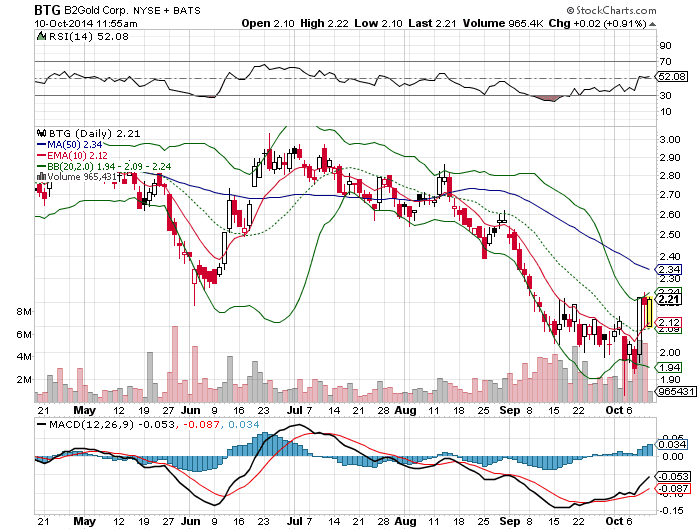Click the 90 label on the RSI axis
This screenshot has width=700, height=530.
[665, 45]
